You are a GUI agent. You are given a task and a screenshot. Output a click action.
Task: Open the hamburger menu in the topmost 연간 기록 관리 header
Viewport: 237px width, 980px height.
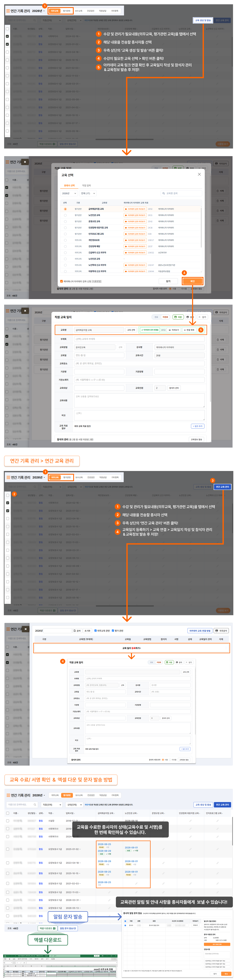pyautogui.click(x=8, y=11)
